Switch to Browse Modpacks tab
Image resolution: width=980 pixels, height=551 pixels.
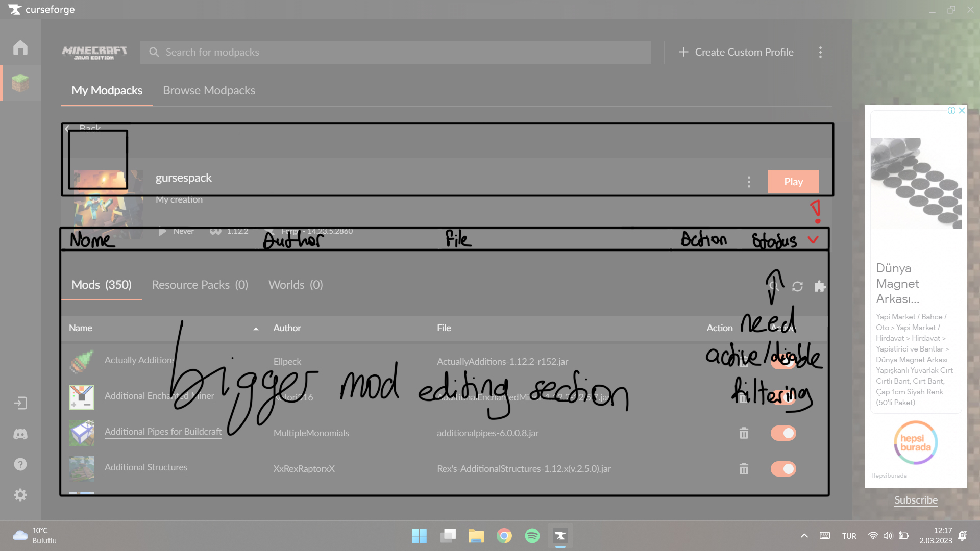pos(209,90)
